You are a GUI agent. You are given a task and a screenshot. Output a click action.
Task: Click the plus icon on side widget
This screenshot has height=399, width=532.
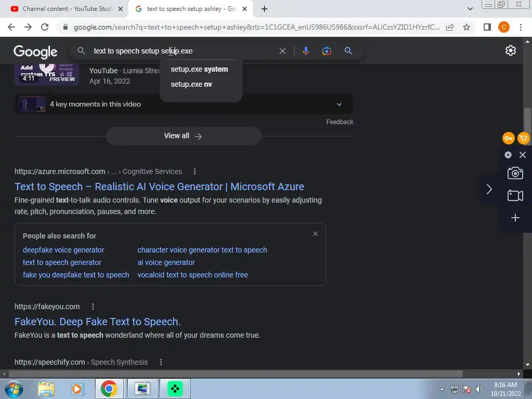pyautogui.click(x=515, y=218)
